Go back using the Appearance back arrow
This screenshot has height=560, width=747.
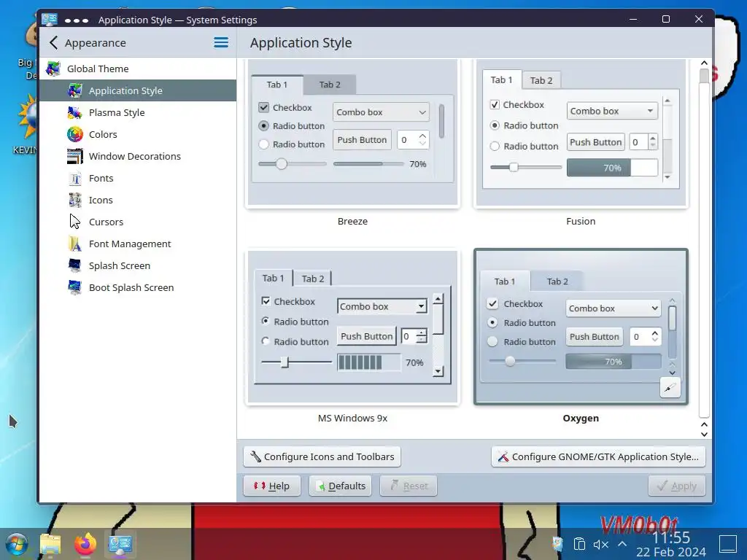[53, 43]
